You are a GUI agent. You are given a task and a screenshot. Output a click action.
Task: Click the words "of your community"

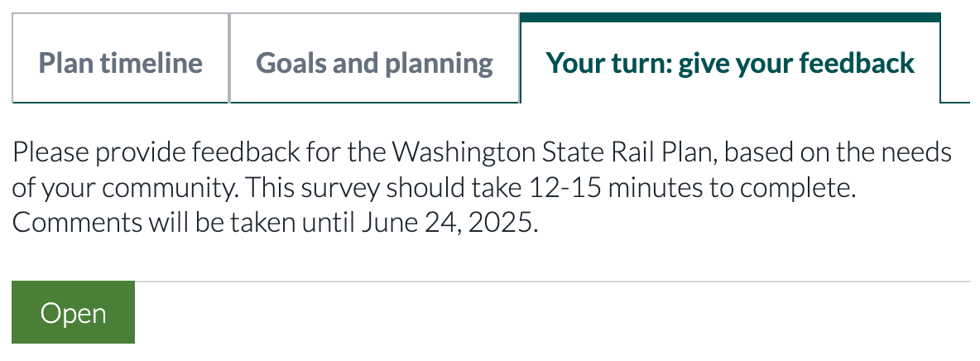(123, 188)
